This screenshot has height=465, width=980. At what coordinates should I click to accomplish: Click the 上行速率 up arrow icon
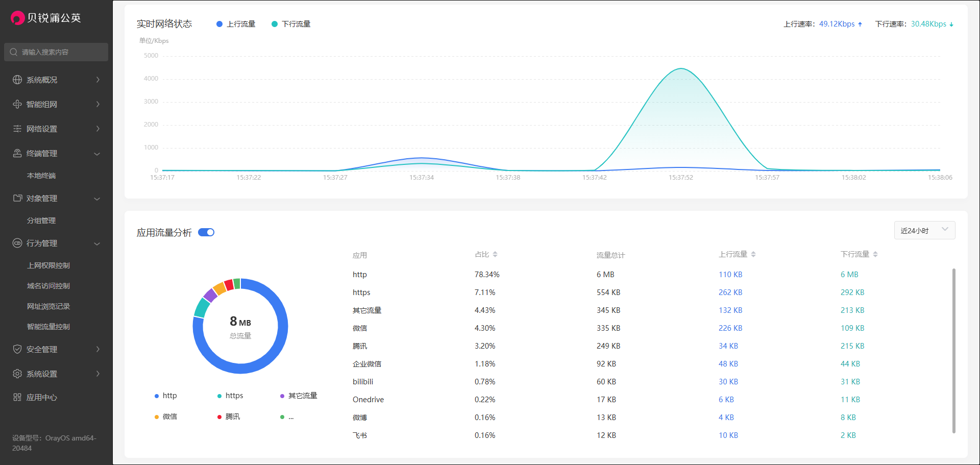point(860,24)
